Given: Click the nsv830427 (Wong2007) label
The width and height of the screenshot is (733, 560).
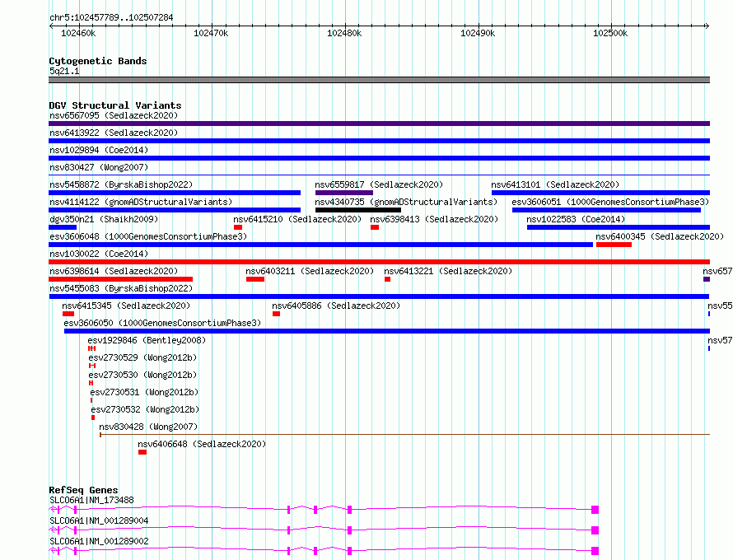Looking at the screenshot, I should [x=99, y=167].
